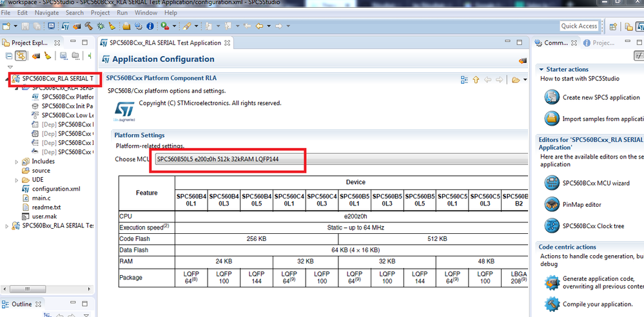Click the green Run external tools icon

pos(165,26)
